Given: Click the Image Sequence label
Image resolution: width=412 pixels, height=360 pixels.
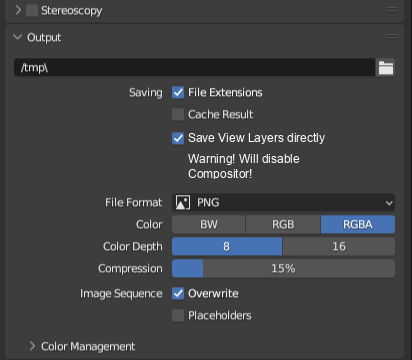Looking at the screenshot, I should click(x=121, y=293).
